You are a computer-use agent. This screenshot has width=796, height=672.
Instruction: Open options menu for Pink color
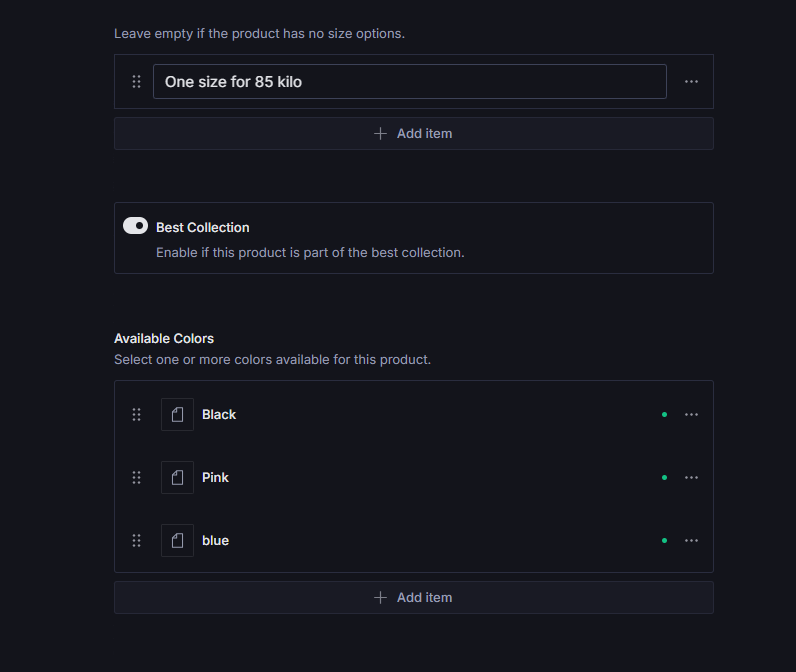pos(691,478)
